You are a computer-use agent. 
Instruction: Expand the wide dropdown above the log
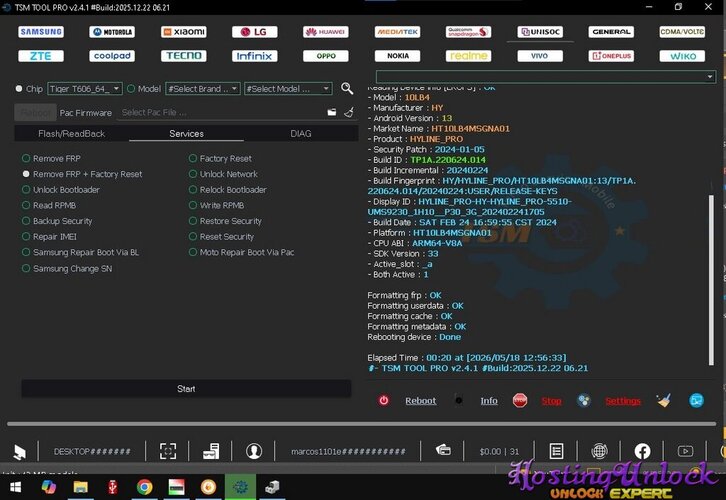[x=545, y=76]
